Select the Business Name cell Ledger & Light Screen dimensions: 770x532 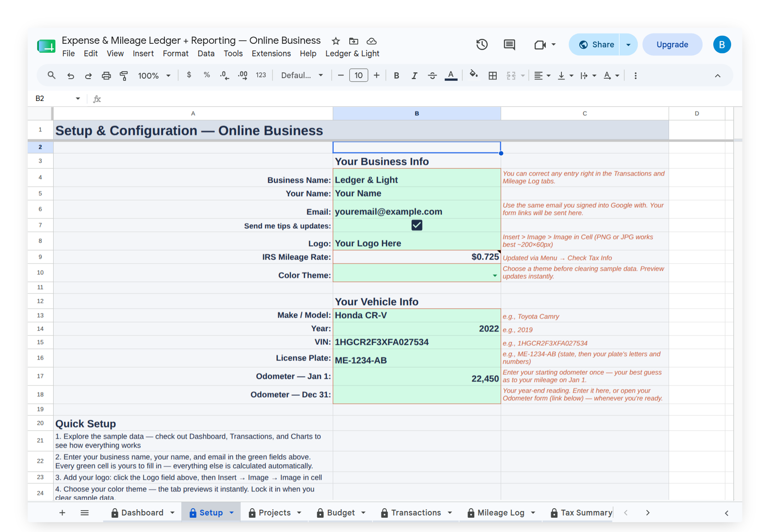tap(417, 178)
